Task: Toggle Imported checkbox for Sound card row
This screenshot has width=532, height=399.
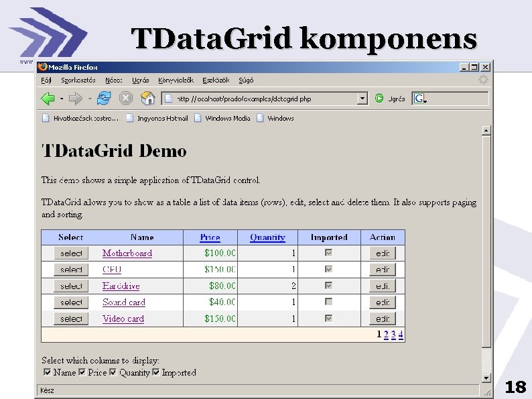Action: [328, 302]
